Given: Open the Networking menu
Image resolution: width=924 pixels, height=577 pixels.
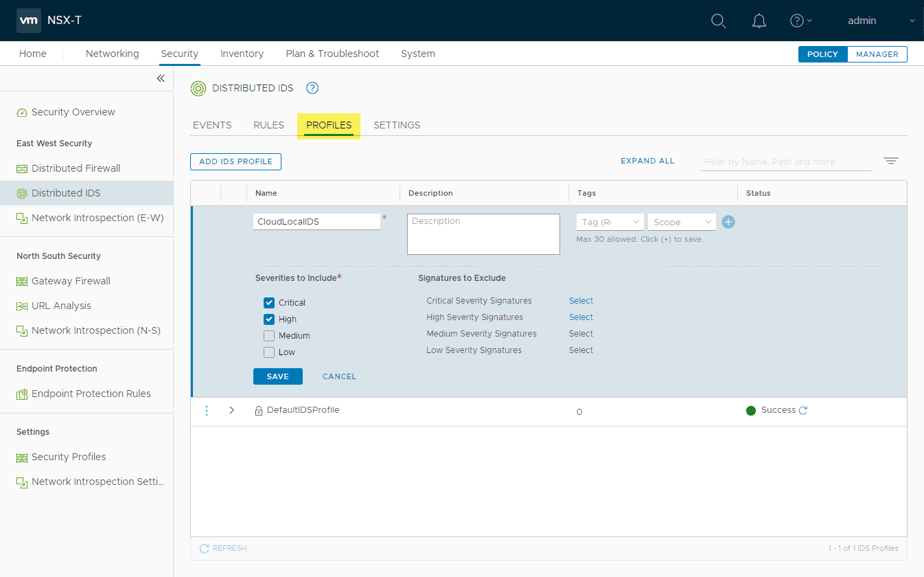Looking at the screenshot, I should pos(112,54).
